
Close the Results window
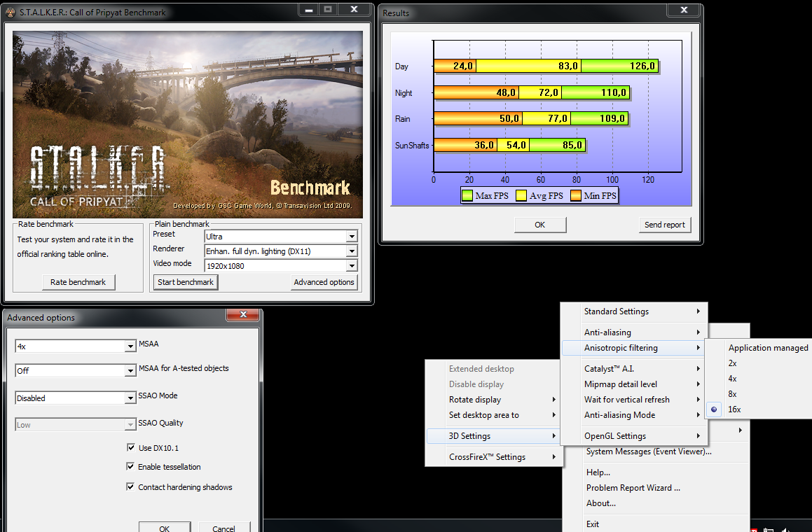coord(684,10)
